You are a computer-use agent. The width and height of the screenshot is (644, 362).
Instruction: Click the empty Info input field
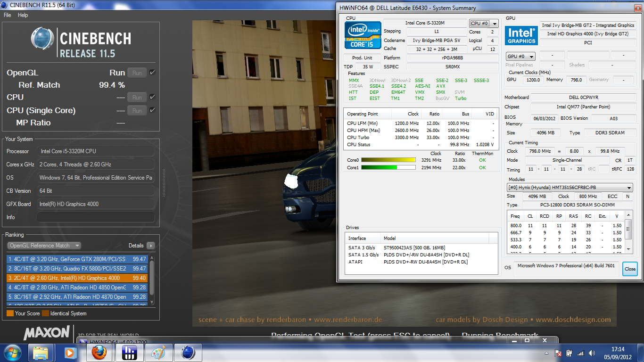[96, 217]
